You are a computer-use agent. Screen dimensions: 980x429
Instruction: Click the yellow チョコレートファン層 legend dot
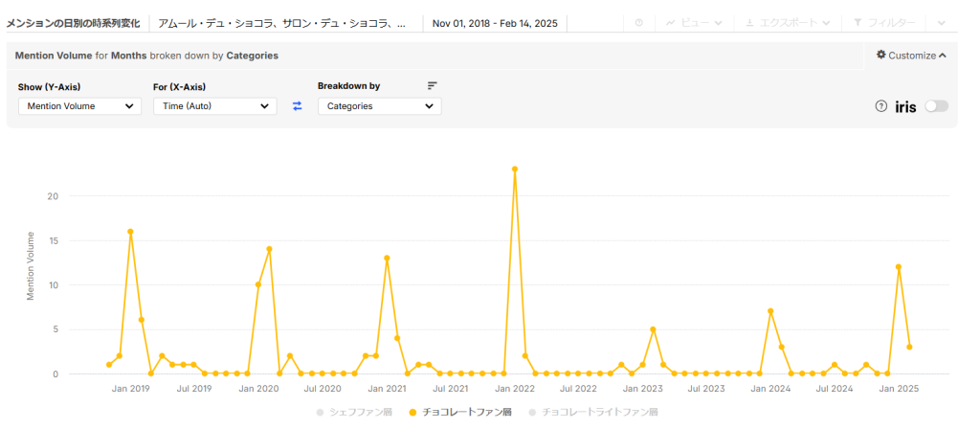click(412, 412)
